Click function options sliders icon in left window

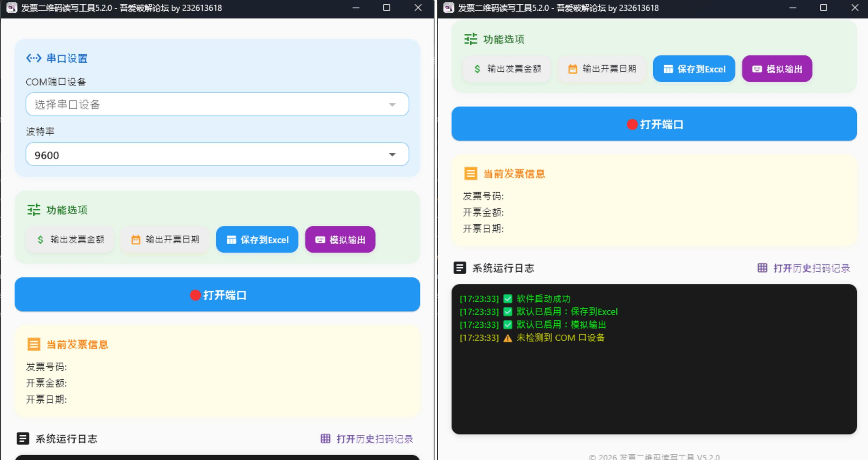34,210
